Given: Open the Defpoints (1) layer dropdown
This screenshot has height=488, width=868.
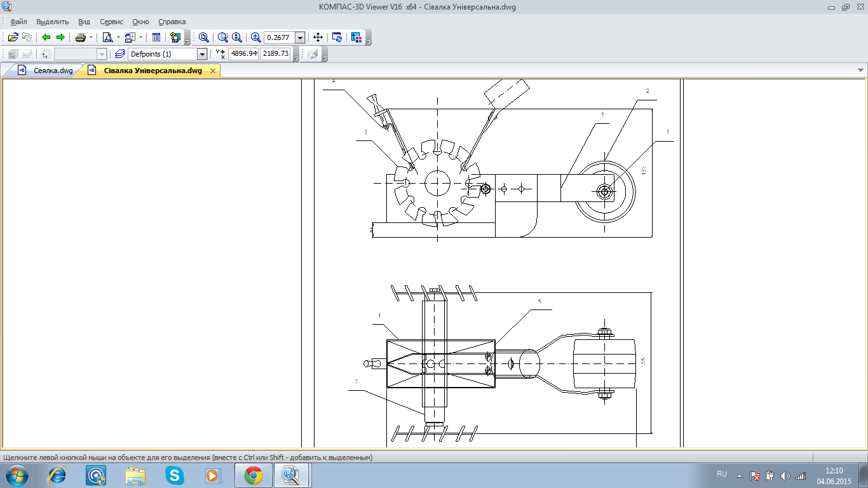Looking at the screenshot, I should tap(202, 54).
